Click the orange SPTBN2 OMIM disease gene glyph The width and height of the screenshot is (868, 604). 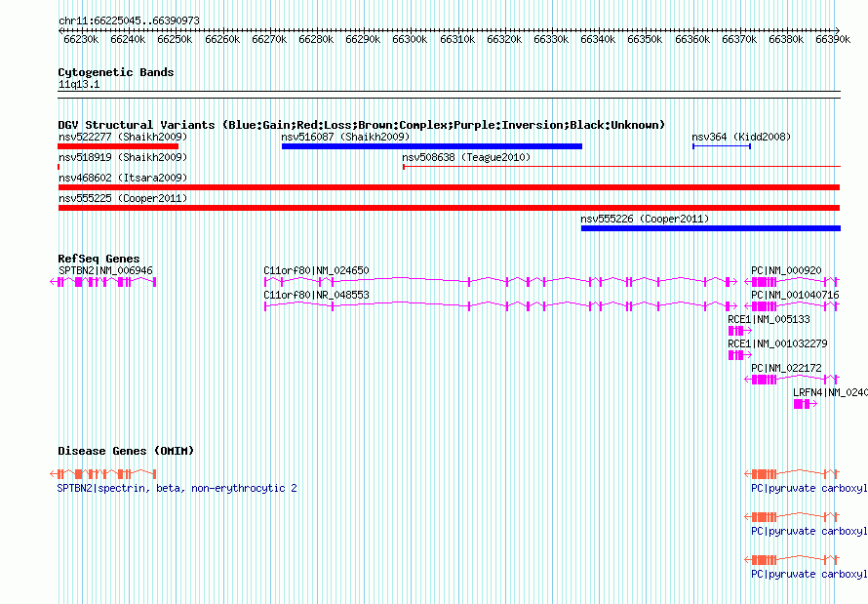(103, 474)
